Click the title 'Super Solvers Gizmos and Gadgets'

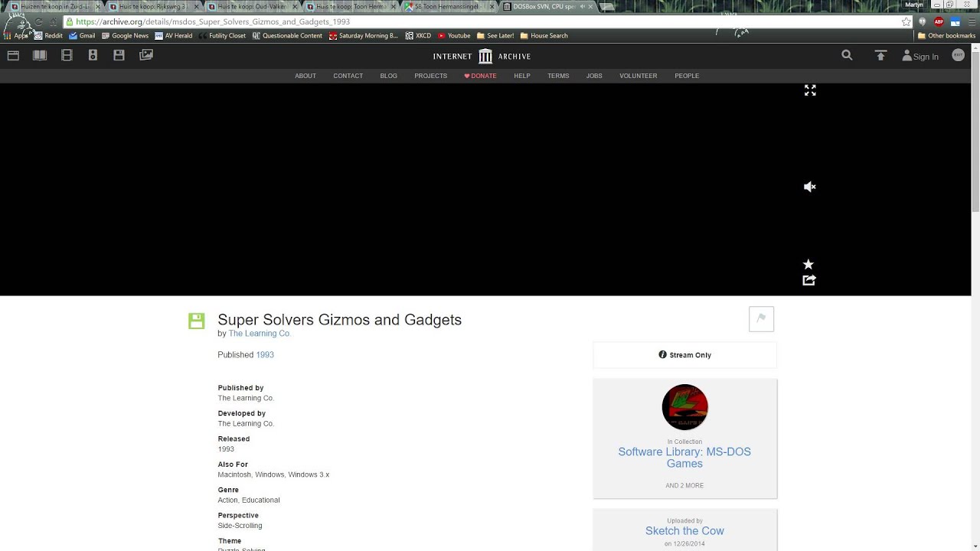pyautogui.click(x=339, y=320)
